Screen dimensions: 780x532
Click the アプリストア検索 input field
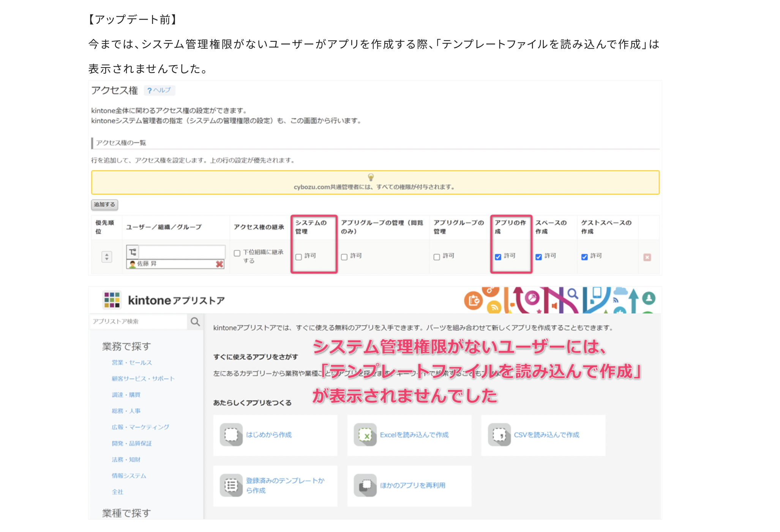(x=139, y=321)
